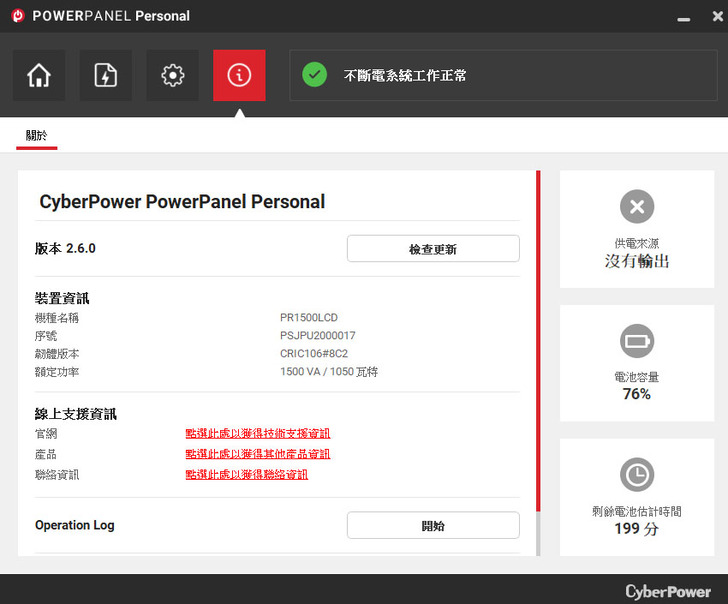The image size is (728, 604).
Task: Click the green checkmark status icon
Action: [x=315, y=75]
